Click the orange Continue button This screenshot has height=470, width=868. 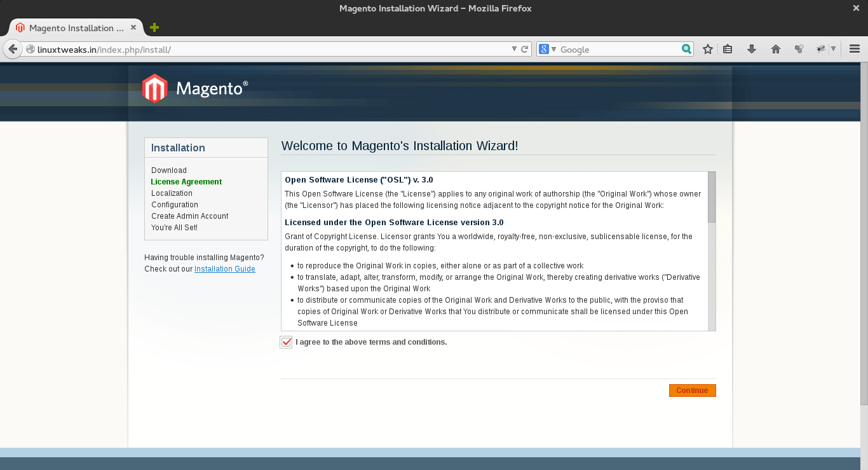click(x=692, y=391)
